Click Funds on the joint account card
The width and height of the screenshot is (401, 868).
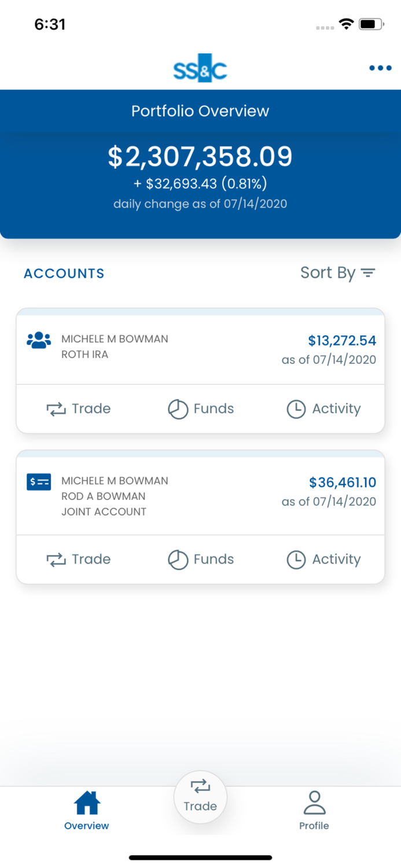tap(200, 559)
